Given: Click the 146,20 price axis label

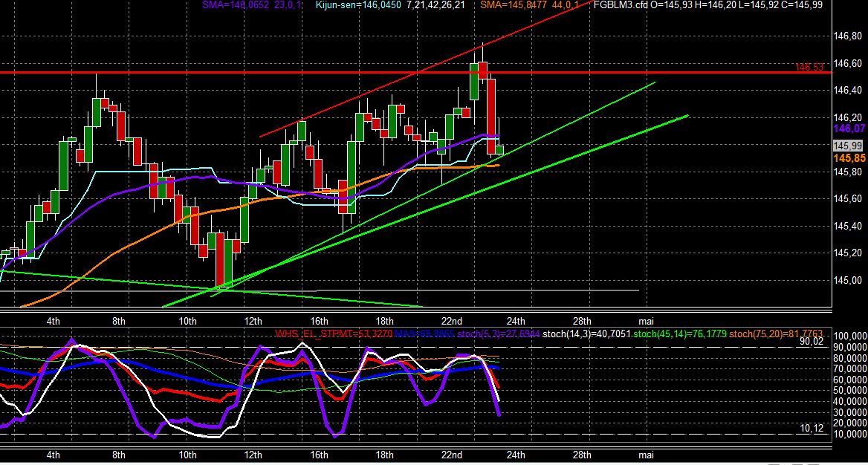Looking at the screenshot, I should pyautogui.click(x=847, y=117).
